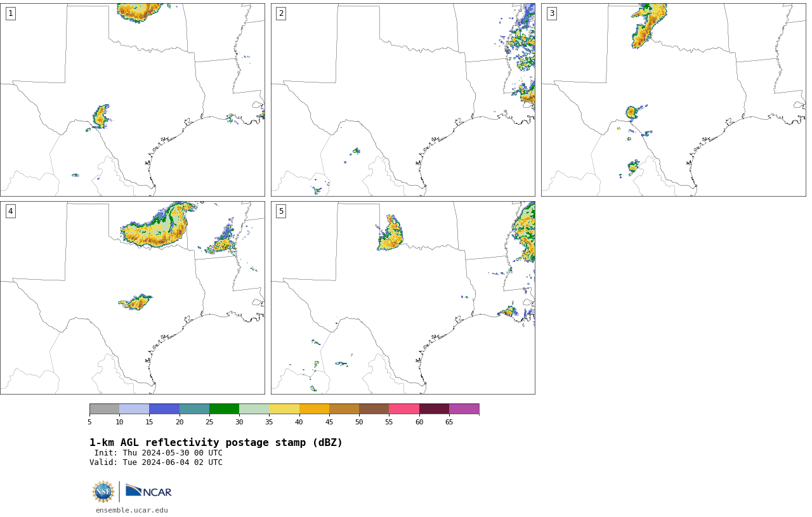Viewport: 812px width, 517px height.
Task: Click the colorbar tick label 20
Action: (x=180, y=422)
